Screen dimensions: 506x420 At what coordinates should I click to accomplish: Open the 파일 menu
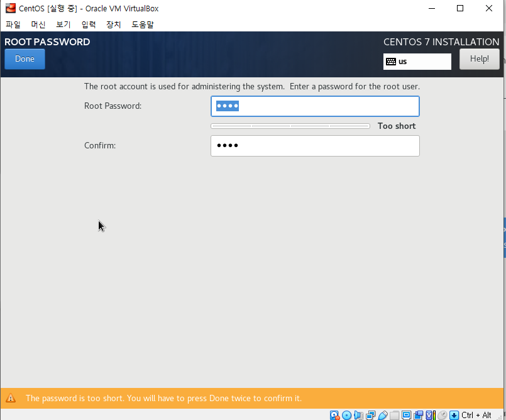[x=13, y=25]
